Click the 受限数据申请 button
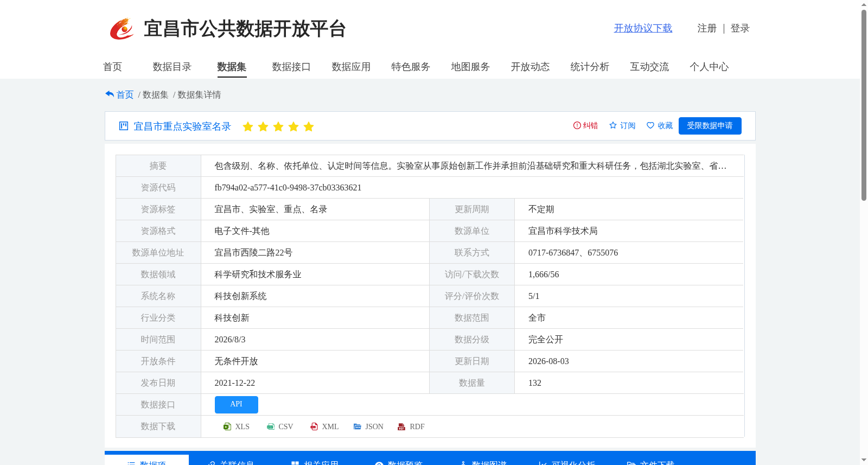 click(710, 125)
